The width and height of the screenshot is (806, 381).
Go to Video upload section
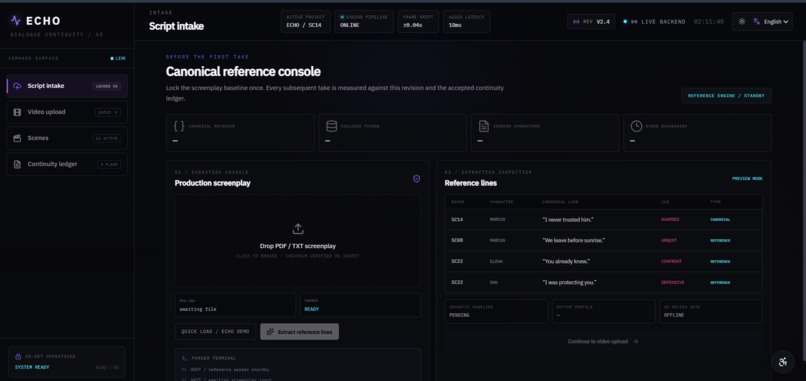click(x=67, y=112)
